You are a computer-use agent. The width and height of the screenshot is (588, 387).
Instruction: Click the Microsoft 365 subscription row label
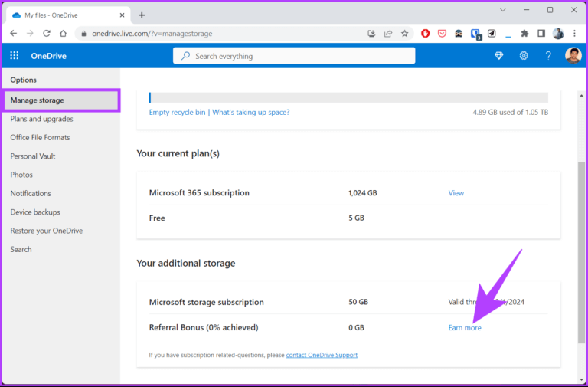pyautogui.click(x=199, y=192)
